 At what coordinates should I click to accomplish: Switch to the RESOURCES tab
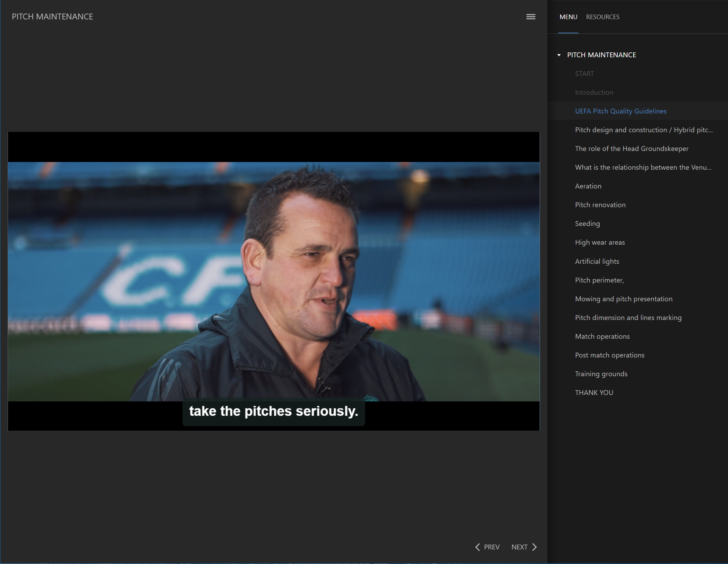pyautogui.click(x=602, y=17)
